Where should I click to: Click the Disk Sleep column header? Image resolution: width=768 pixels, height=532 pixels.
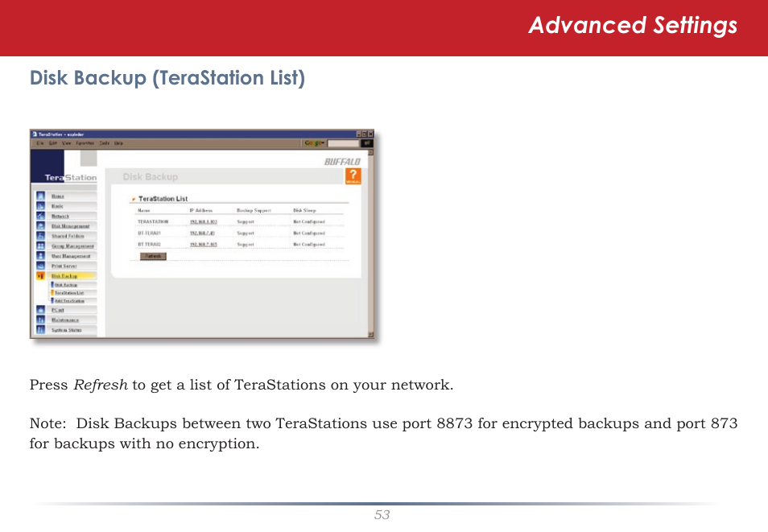(x=304, y=211)
